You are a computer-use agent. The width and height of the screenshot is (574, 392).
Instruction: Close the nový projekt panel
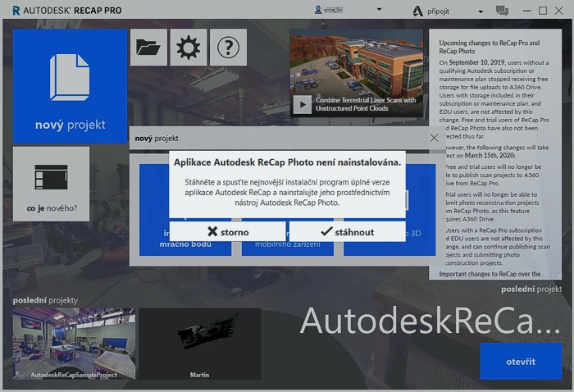pos(434,138)
